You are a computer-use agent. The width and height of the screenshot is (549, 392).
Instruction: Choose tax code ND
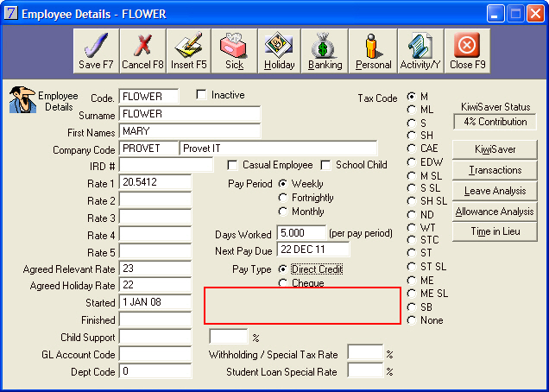click(412, 214)
